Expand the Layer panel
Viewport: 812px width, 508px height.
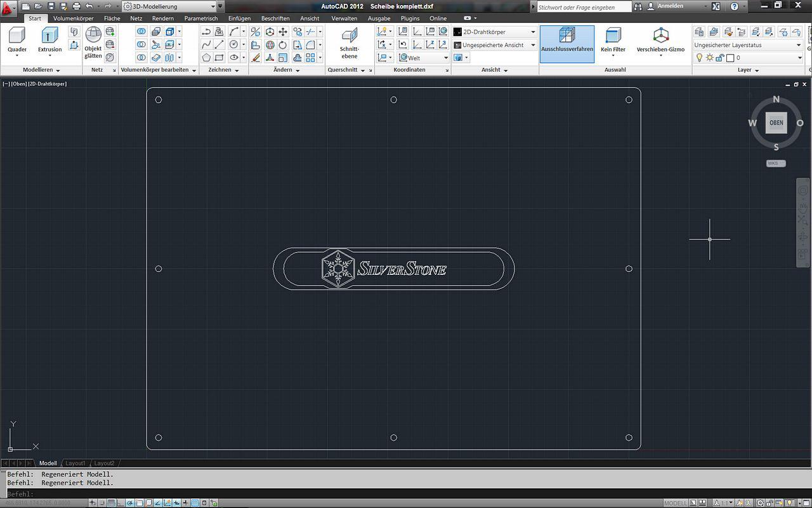click(x=748, y=70)
